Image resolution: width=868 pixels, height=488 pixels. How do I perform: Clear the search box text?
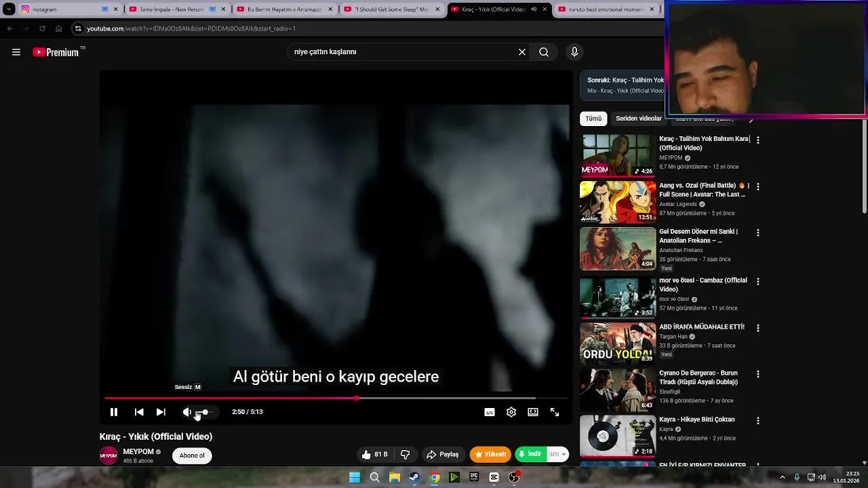pos(522,52)
